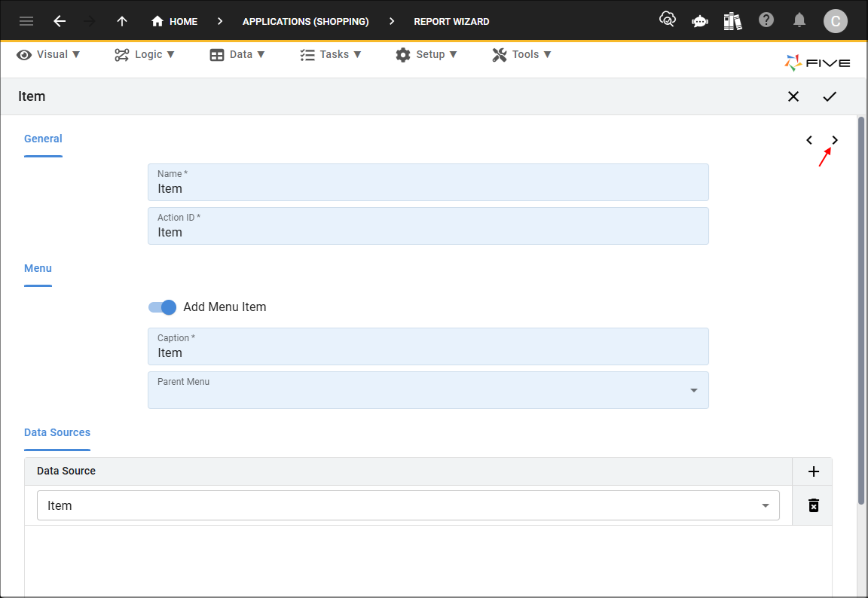Click the vertical scrollbar
This screenshot has width=868, height=598.
860,310
